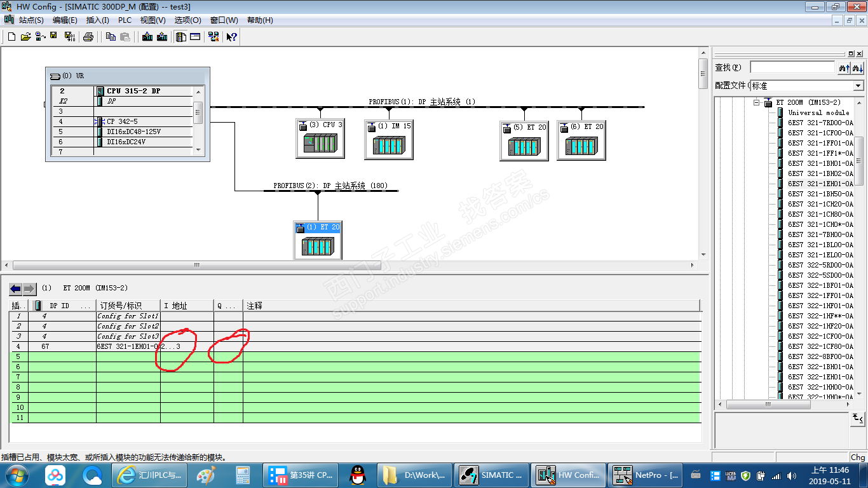Open the 选项(O) menu

tap(188, 20)
